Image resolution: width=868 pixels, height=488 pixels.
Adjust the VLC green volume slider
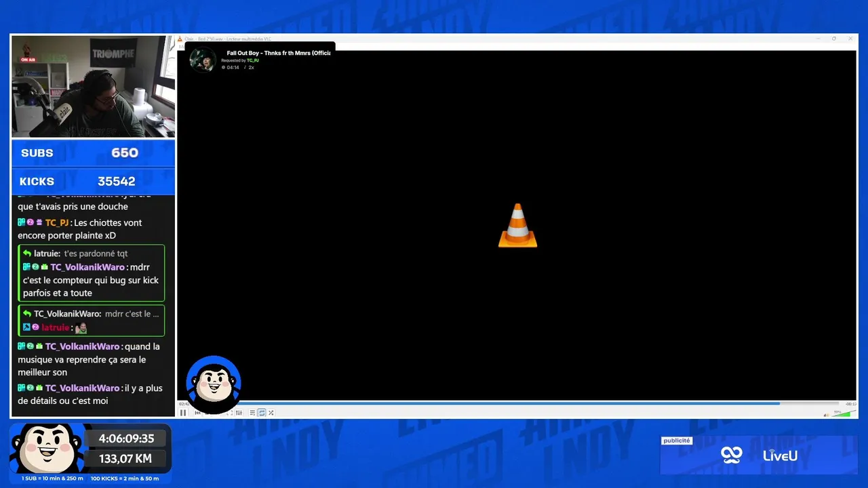pyautogui.click(x=844, y=413)
